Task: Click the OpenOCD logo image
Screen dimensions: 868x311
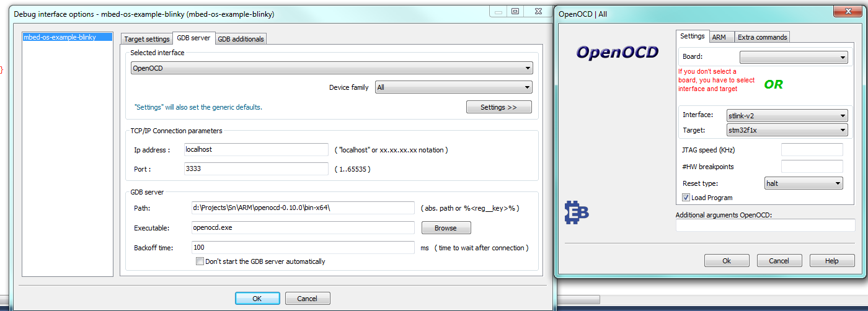Action: point(618,53)
